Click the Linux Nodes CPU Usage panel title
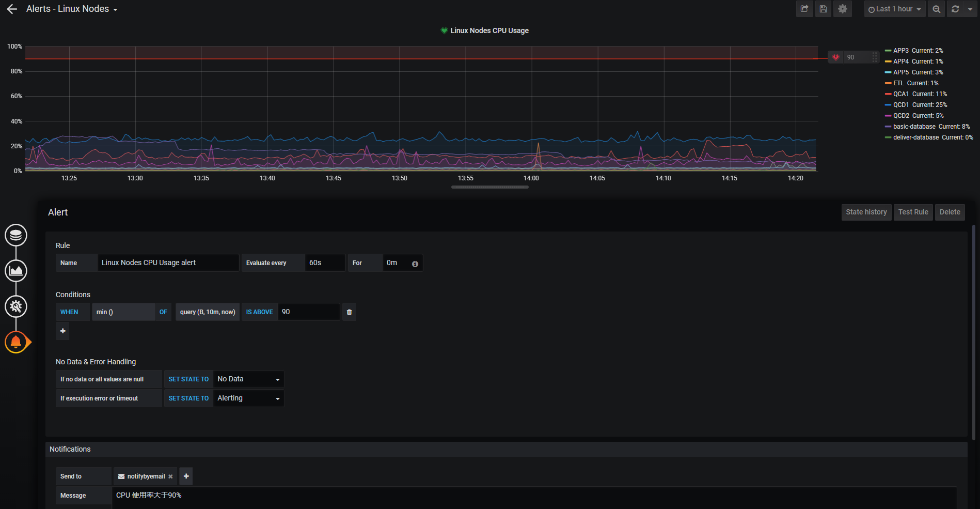 tap(489, 30)
